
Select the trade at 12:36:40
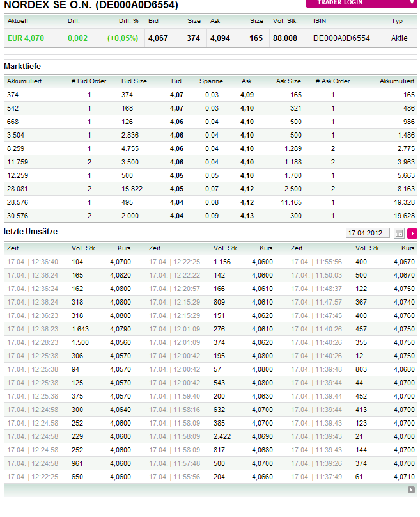coord(33,262)
